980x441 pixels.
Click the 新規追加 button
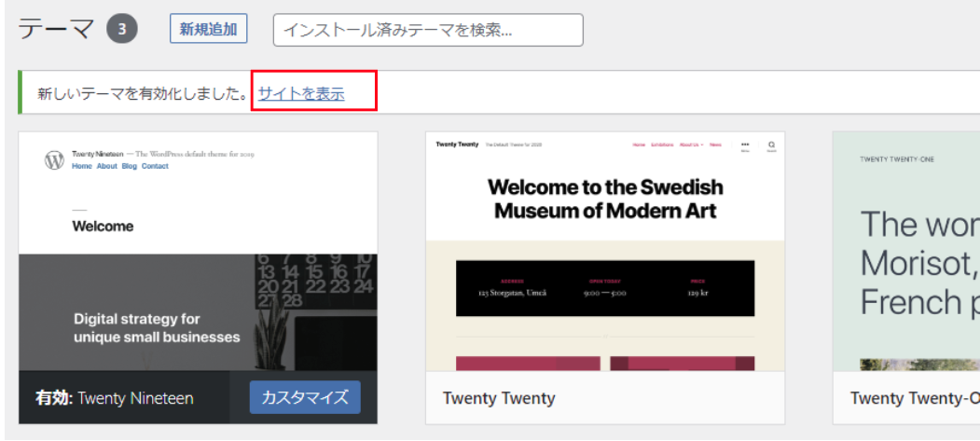(209, 29)
